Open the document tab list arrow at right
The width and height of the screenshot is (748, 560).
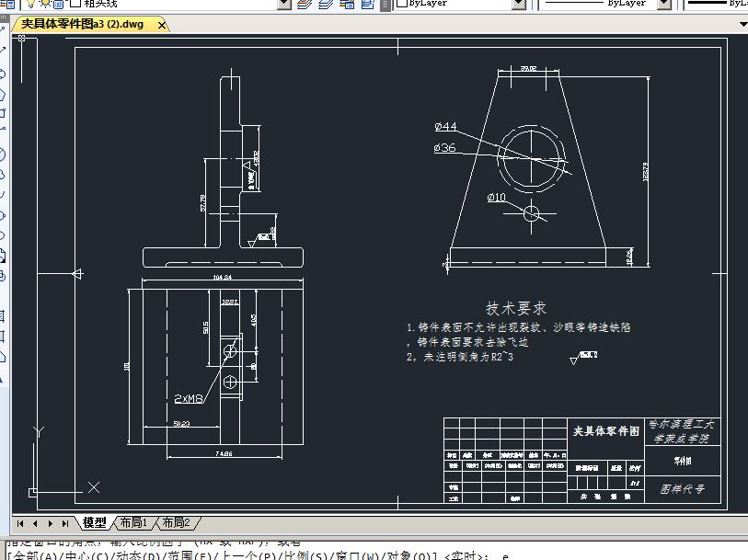click(742, 25)
